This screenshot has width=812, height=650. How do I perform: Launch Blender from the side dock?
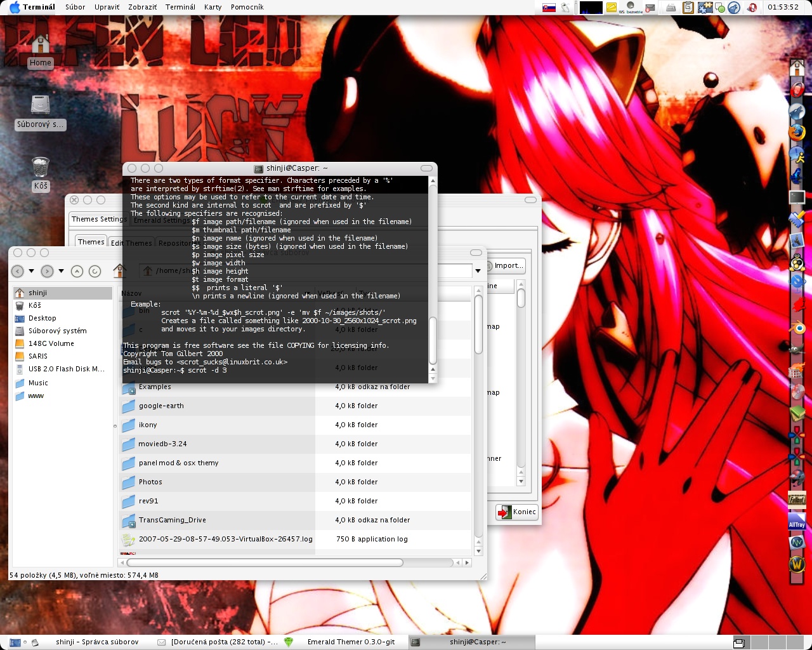(x=797, y=328)
